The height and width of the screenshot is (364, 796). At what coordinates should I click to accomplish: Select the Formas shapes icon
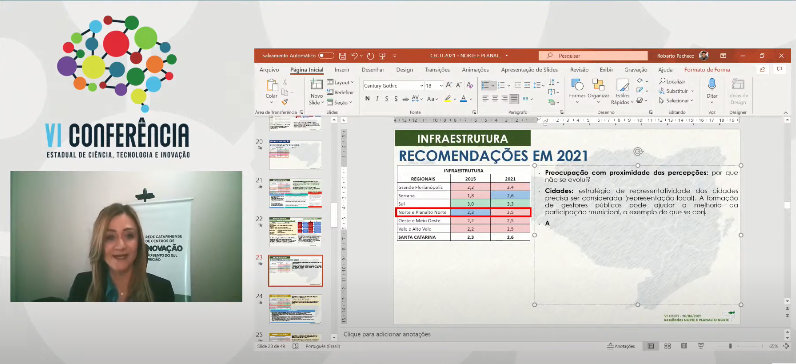pos(577,89)
